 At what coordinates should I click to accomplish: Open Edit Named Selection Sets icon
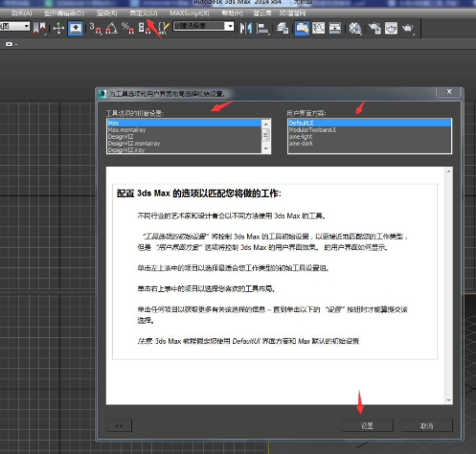(x=164, y=28)
